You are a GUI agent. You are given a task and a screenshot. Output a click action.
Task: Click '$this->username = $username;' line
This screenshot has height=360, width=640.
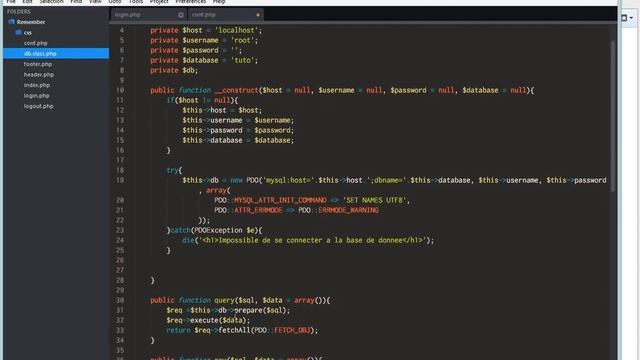238,120
